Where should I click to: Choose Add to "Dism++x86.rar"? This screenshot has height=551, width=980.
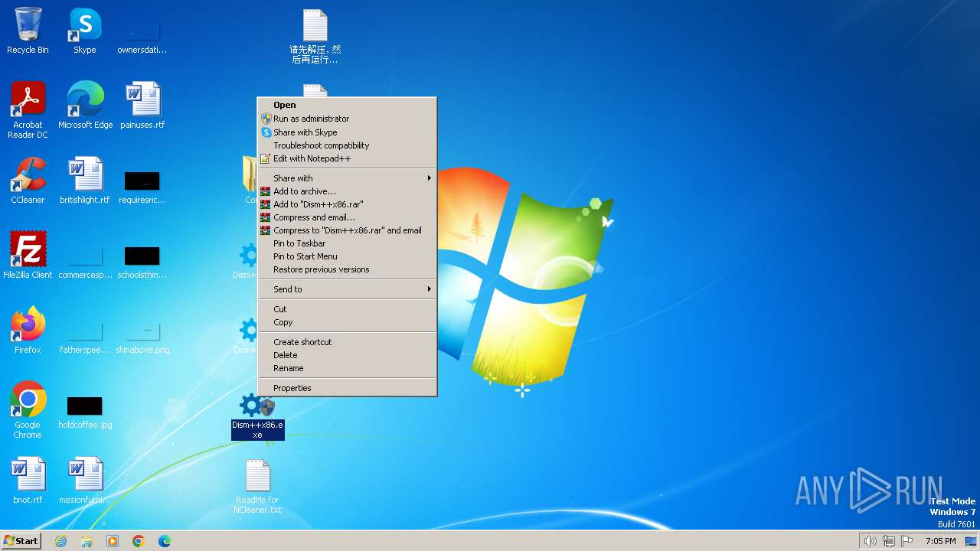coord(347,204)
